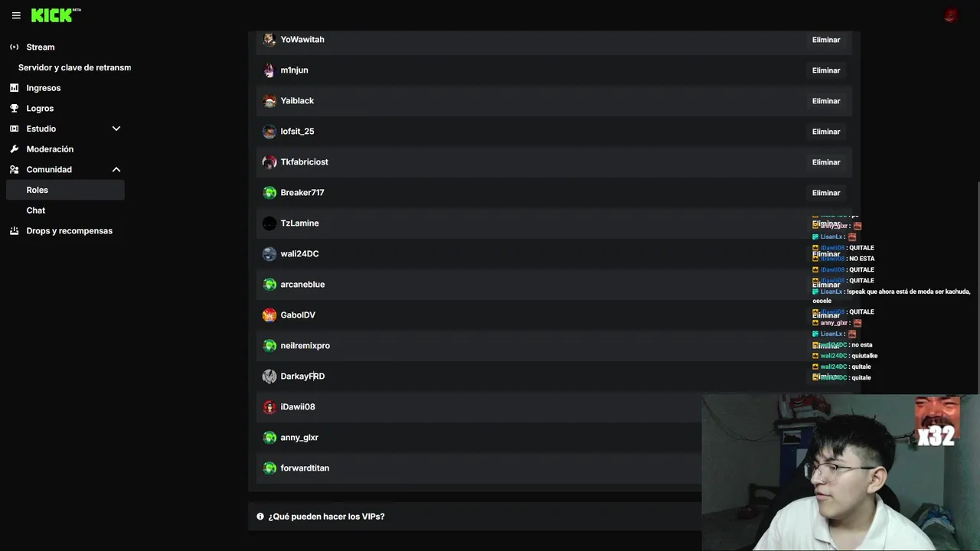Click the Moderación wrench icon
This screenshot has height=551, width=980.
[x=14, y=149]
